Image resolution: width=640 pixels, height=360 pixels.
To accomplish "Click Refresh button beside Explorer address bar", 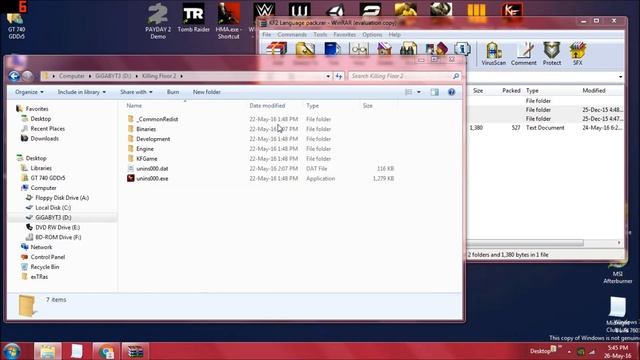I will pyautogui.click(x=339, y=76).
